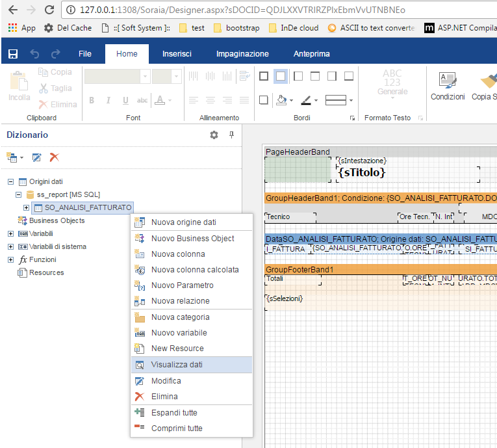Screen dimensions: 497x448
Task: Go back in browser history
Action: [x=13, y=10]
